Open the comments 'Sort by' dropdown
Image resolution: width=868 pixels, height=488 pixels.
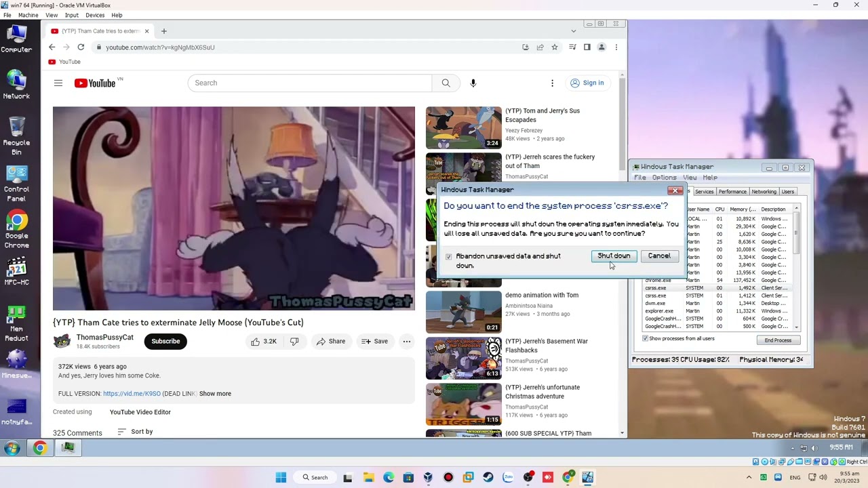tap(135, 432)
